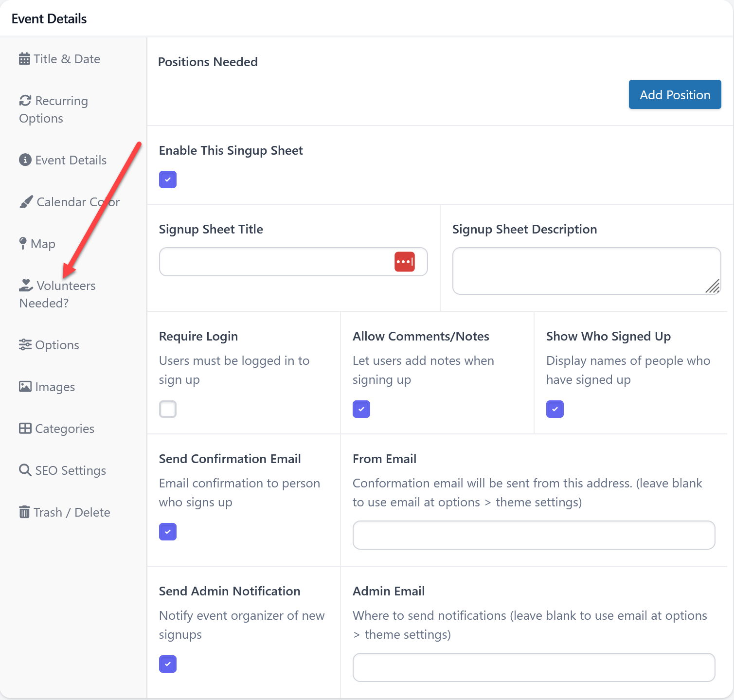Uncheck Show Who Signed Up

pos(555,409)
